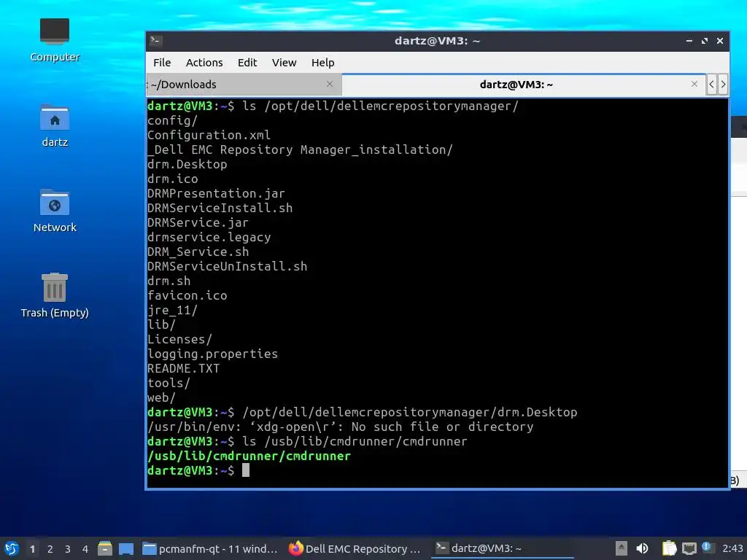The height and width of the screenshot is (560, 747).
Task: Open the Network desktop icon
Action: [x=54, y=211]
